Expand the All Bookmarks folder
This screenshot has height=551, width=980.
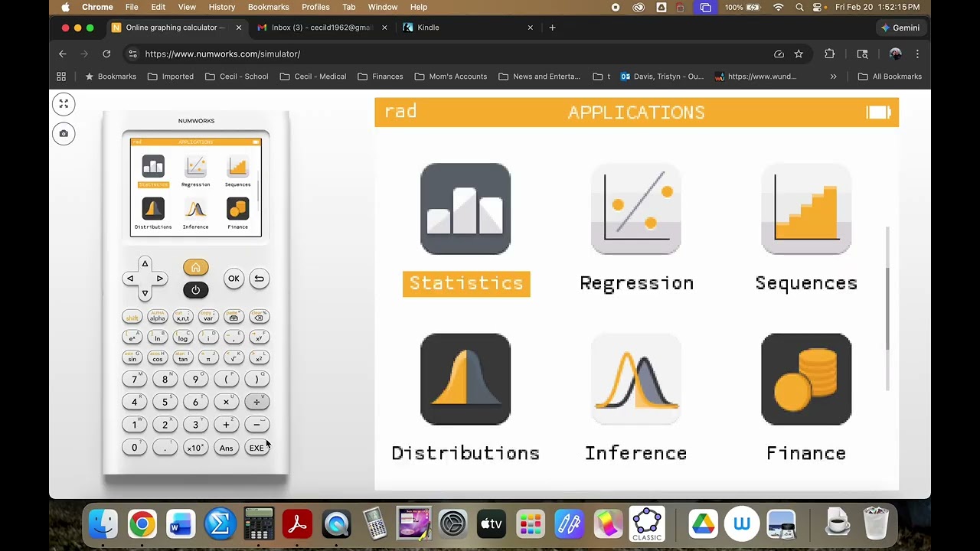click(890, 77)
